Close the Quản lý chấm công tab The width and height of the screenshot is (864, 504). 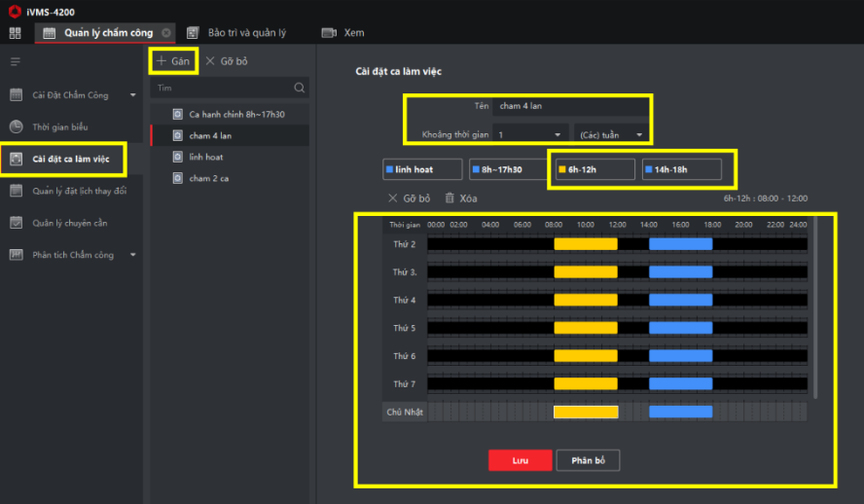coord(166,33)
